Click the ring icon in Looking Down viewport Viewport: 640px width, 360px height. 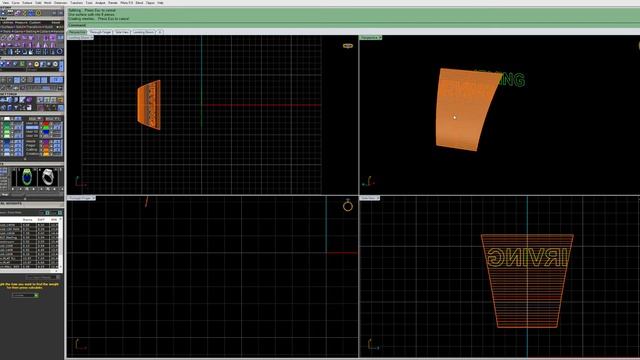pyautogui.click(x=348, y=46)
